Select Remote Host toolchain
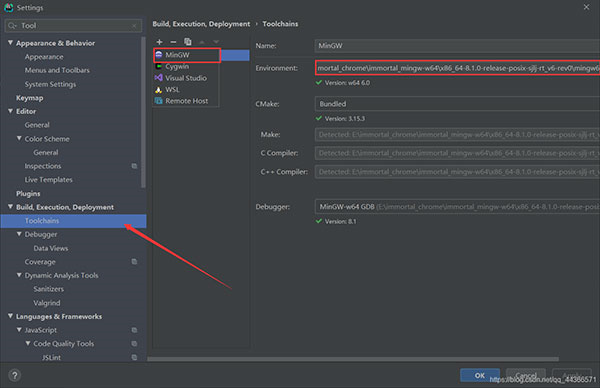This screenshot has height=388, width=600. click(186, 101)
